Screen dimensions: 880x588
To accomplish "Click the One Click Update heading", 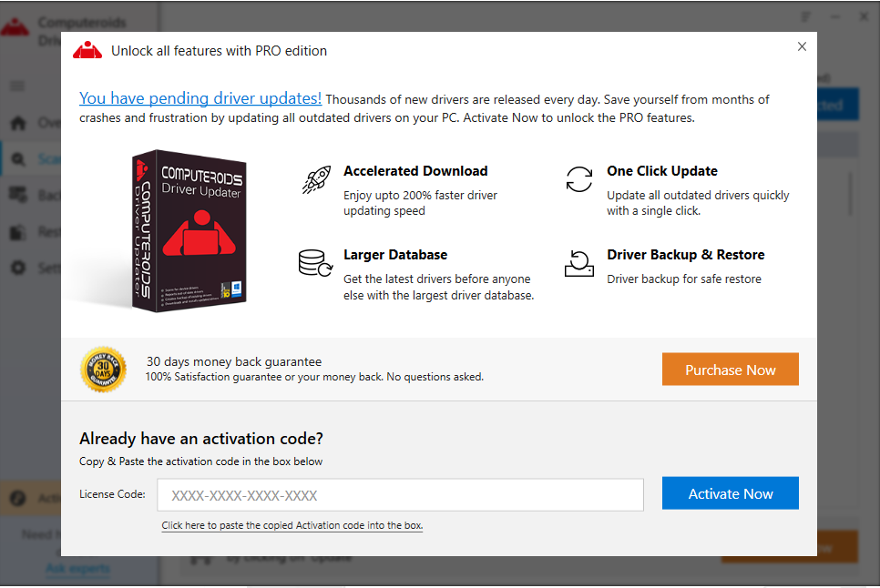I will [661, 171].
